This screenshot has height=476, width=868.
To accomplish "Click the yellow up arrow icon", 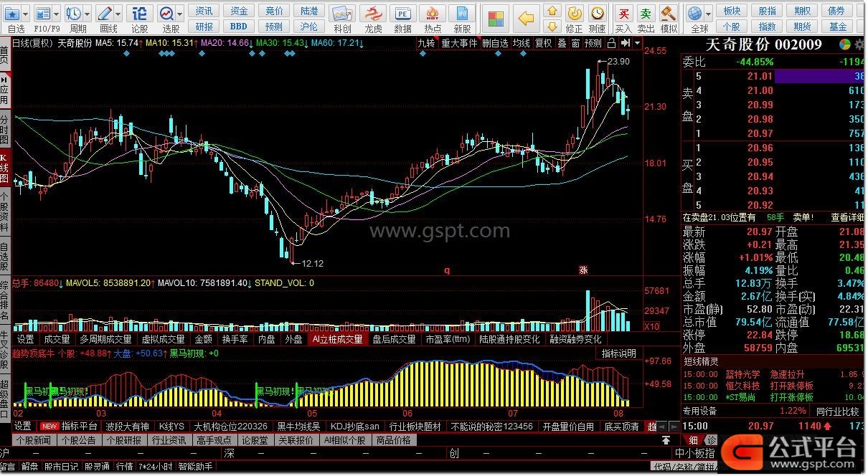I will tap(552, 11).
